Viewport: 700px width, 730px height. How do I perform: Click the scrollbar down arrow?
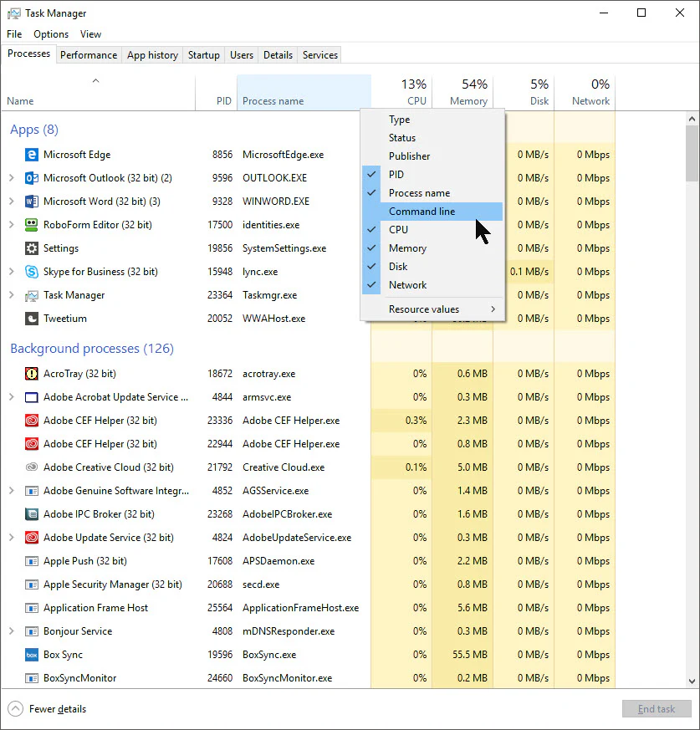(x=692, y=682)
